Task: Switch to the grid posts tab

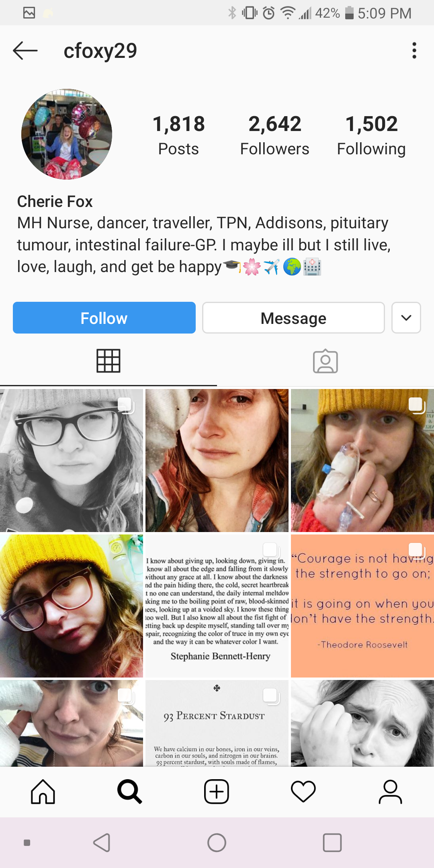Action: [108, 361]
